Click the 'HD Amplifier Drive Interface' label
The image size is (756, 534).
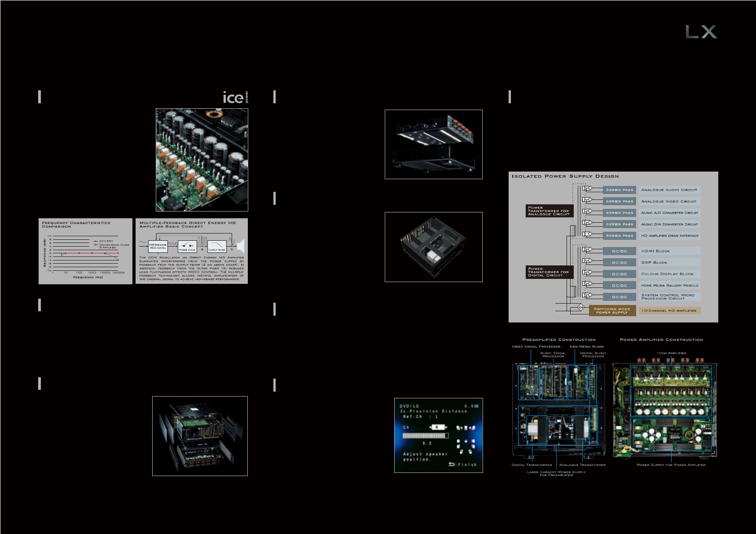[669, 236]
